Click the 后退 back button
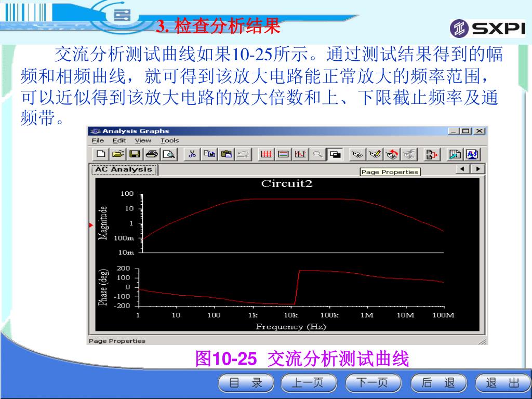Image resolution: width=532 pixels, height=399 pixels. (438, 383)
